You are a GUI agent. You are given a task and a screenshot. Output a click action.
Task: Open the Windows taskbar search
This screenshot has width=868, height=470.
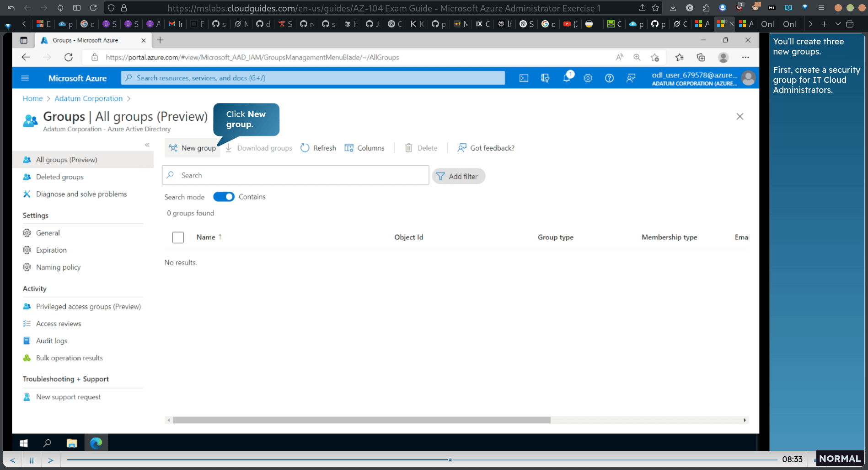tap(47, 443)
